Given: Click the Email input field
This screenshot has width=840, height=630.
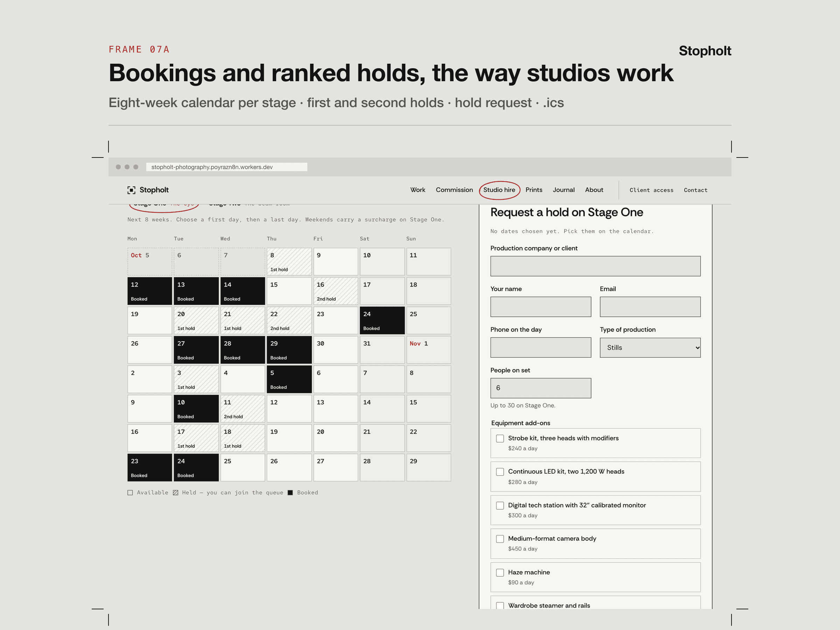Looking at the screenshot, I should tap(650, 307).
